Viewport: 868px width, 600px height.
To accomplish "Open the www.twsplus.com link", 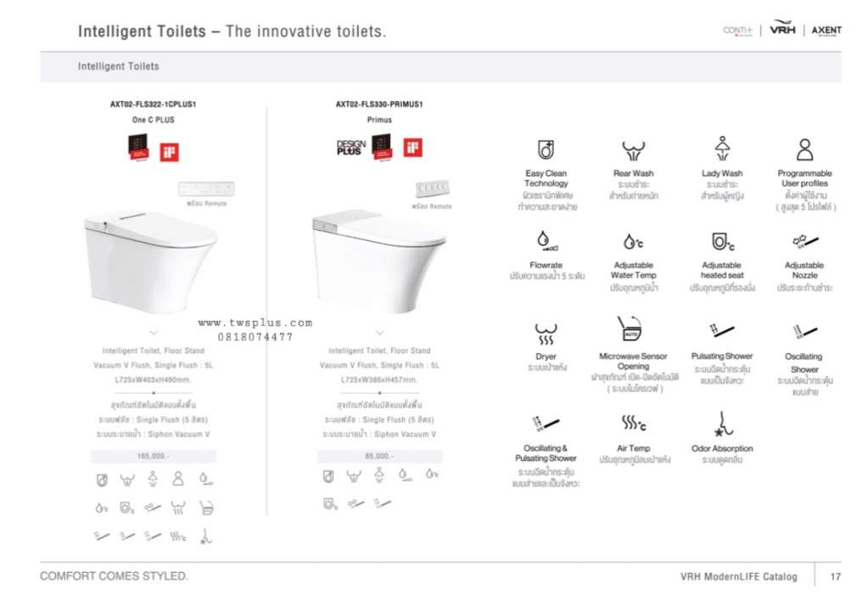I will coord(255,322).
